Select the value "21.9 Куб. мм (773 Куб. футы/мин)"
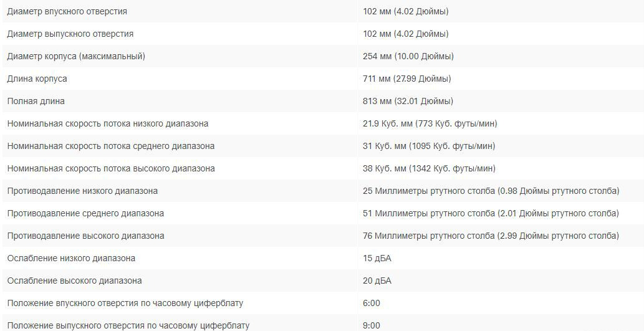 (x=430, y=123)
